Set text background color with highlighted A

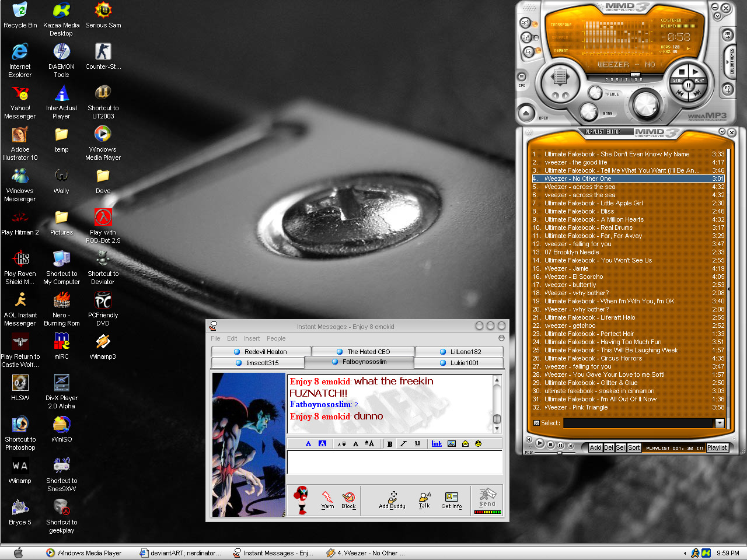coord(322,444)
